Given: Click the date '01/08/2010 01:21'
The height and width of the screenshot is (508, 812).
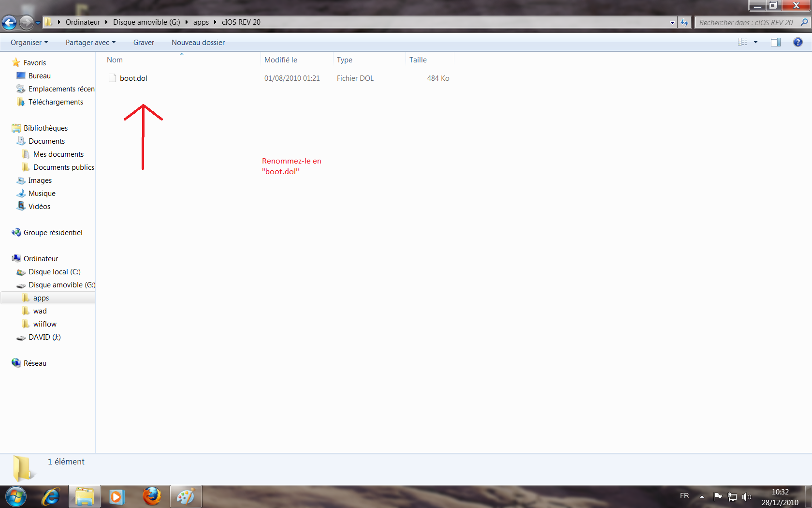Looking at the screenshot, I should click(x=292, y=78).
